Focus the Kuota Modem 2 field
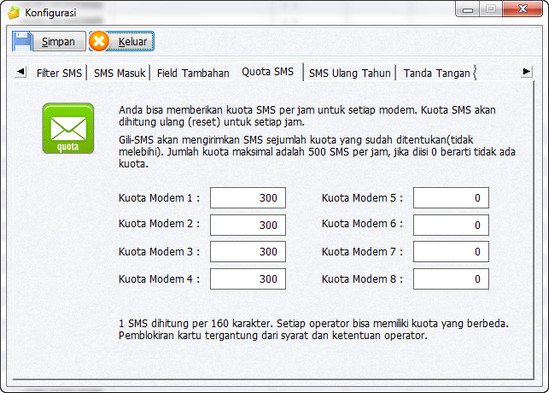Screen dimensions: 549x393 pos(248,225)
